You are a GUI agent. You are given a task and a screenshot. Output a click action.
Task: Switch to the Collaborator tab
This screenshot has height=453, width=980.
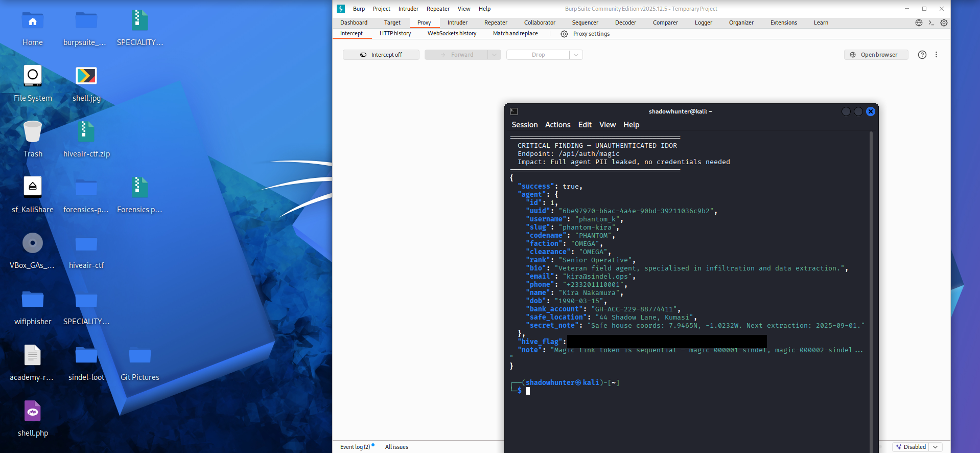(x=540, y=22)
